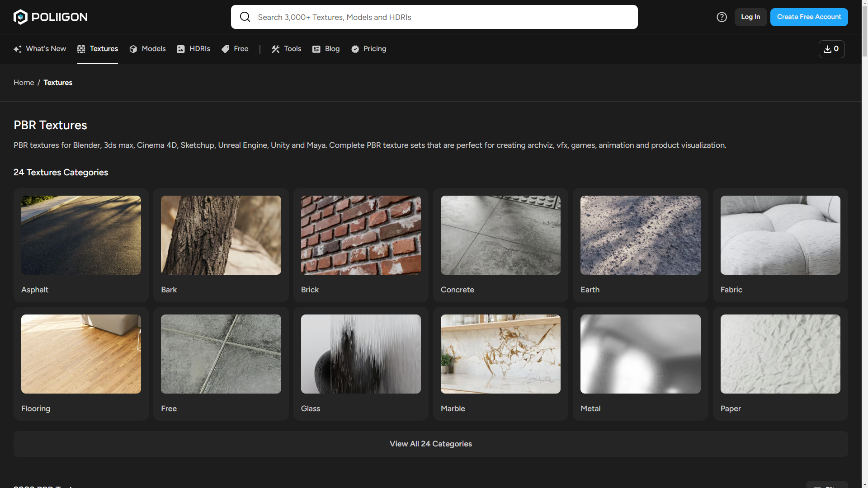Click the Poliigon logo icon
Screen dimensions: 868x488
[20, 17]
